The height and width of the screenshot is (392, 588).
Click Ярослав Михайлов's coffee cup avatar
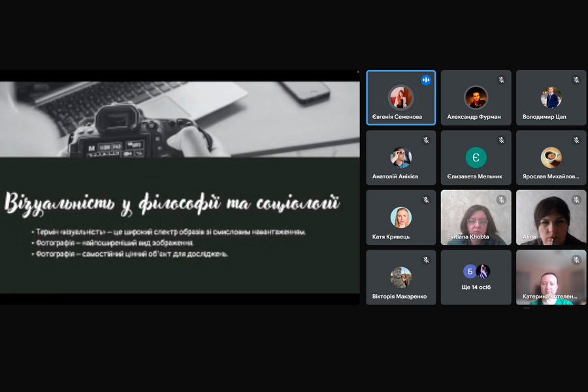(551, 157)
